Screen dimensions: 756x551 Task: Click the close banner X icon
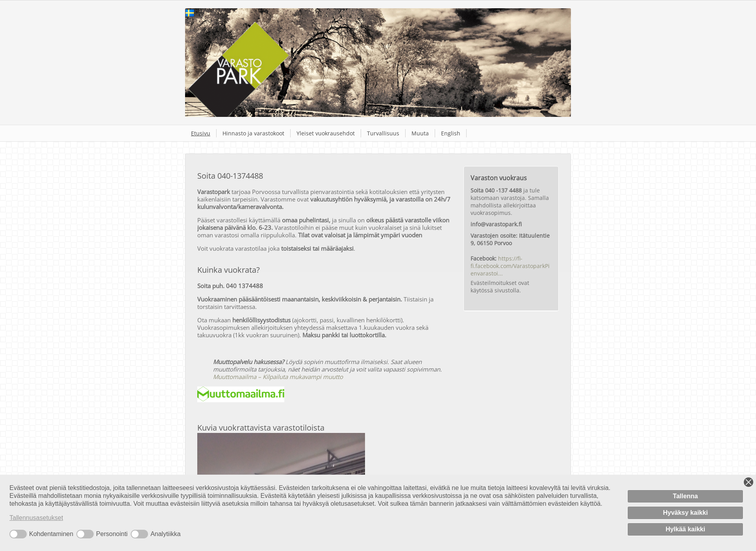[749, 482]
